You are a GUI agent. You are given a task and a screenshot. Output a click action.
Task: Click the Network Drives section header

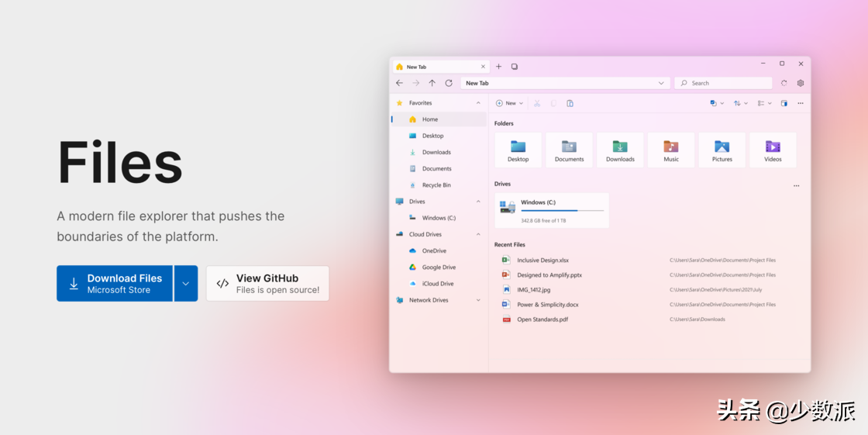439,300
